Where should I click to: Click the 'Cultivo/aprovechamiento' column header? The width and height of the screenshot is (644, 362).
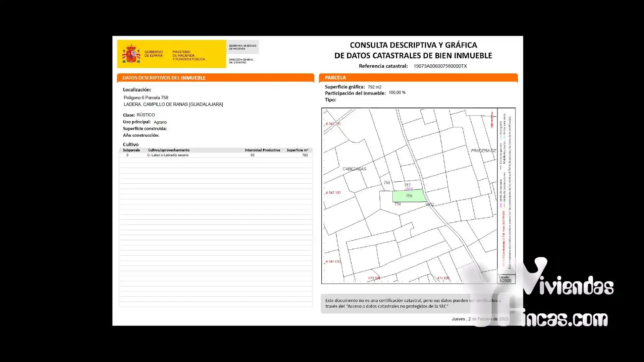coord(169,150)
